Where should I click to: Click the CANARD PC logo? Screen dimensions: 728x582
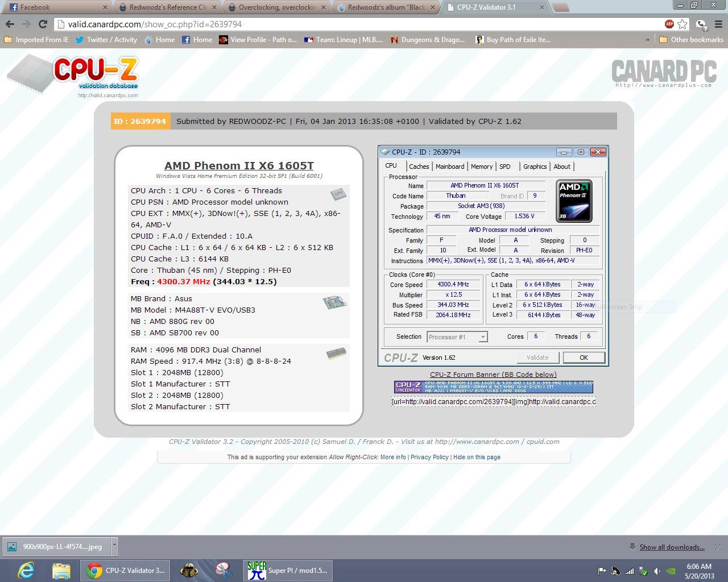pyautogui.click(x=663, y=73)
